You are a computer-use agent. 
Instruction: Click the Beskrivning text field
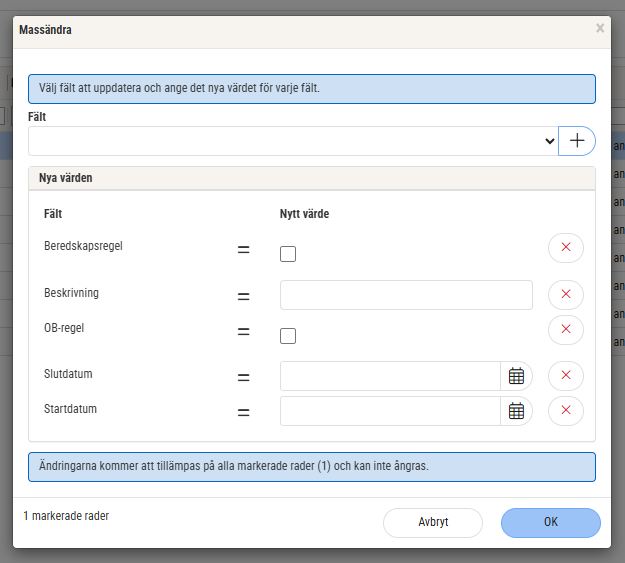click(406, 295)
